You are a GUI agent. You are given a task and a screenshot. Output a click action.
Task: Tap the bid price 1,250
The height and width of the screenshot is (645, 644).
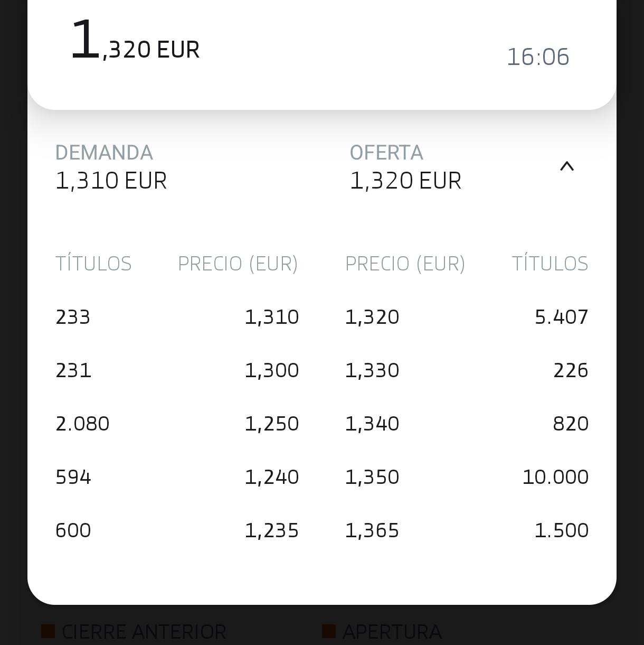click(272, 424)
